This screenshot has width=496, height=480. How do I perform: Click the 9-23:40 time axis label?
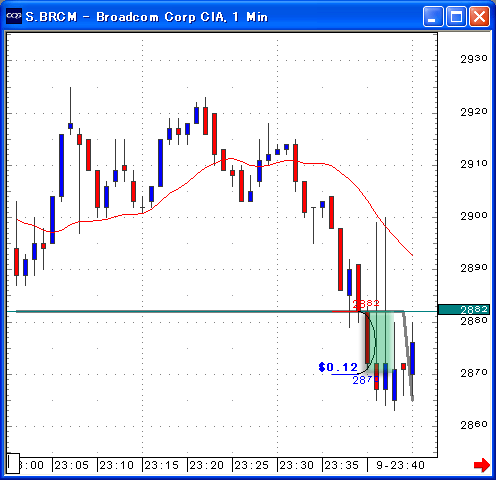point(400,465)
